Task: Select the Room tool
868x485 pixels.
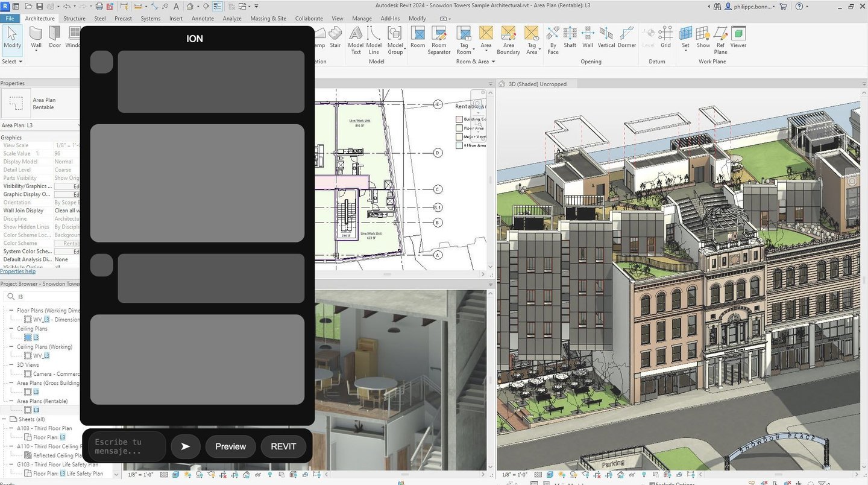Action: 418,37
